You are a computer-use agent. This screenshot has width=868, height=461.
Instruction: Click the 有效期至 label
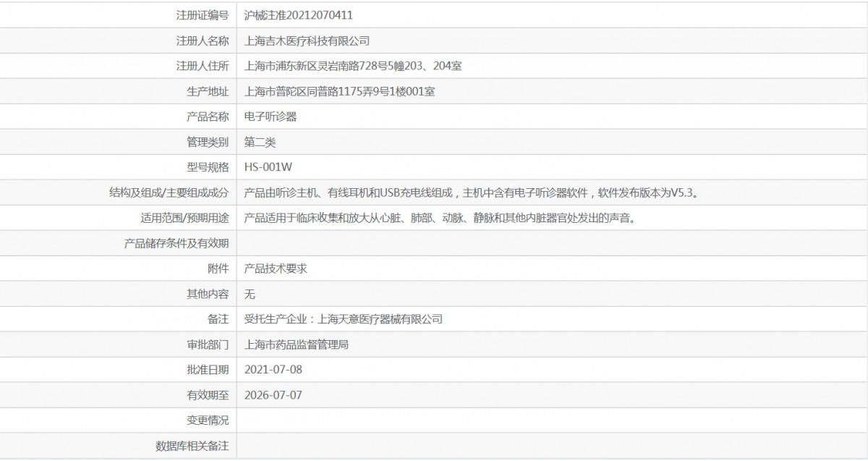coord(208,395)
